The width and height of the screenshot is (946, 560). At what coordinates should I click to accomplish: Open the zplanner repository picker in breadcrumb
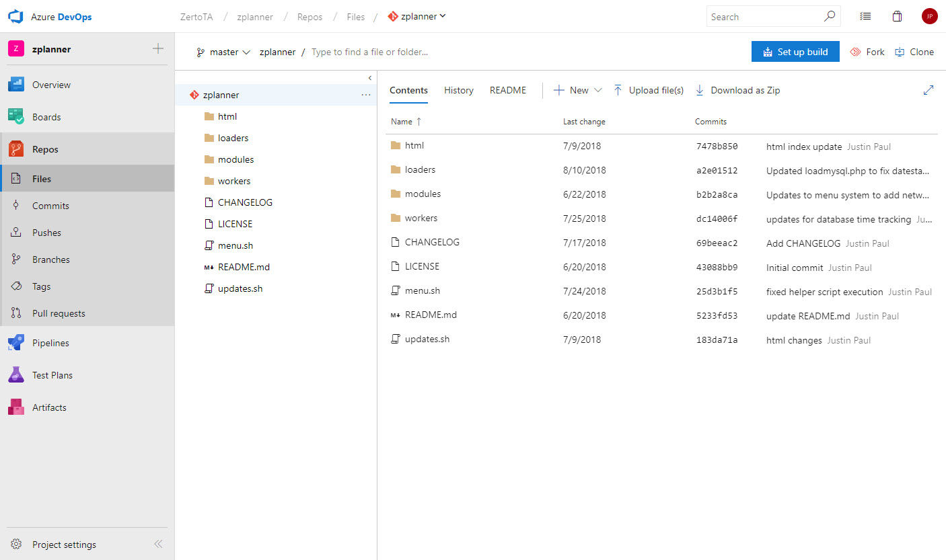point(417,17)
